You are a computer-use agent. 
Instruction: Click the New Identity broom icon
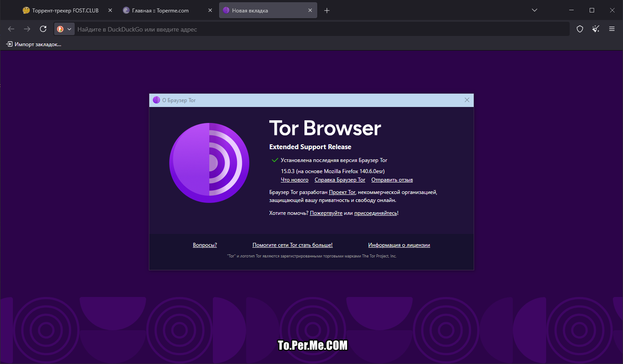(x=596, y=29)
